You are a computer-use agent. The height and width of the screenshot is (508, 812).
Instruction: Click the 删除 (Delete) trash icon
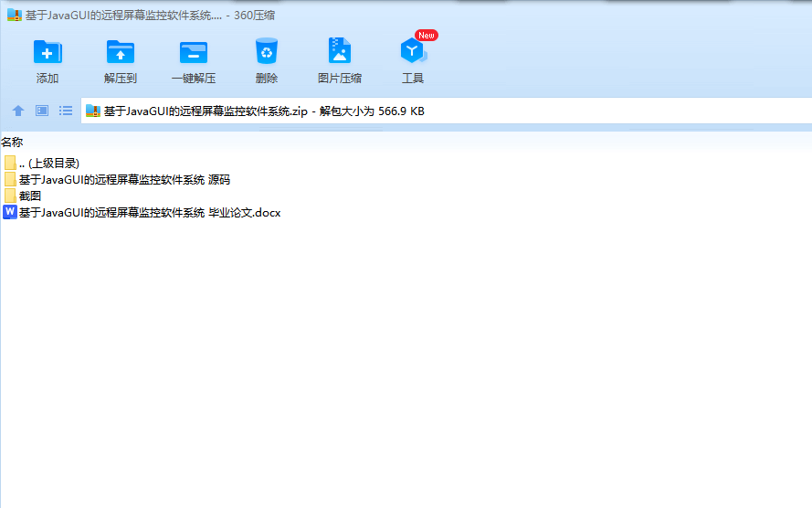pyautogui.click(x=266, y=52)
